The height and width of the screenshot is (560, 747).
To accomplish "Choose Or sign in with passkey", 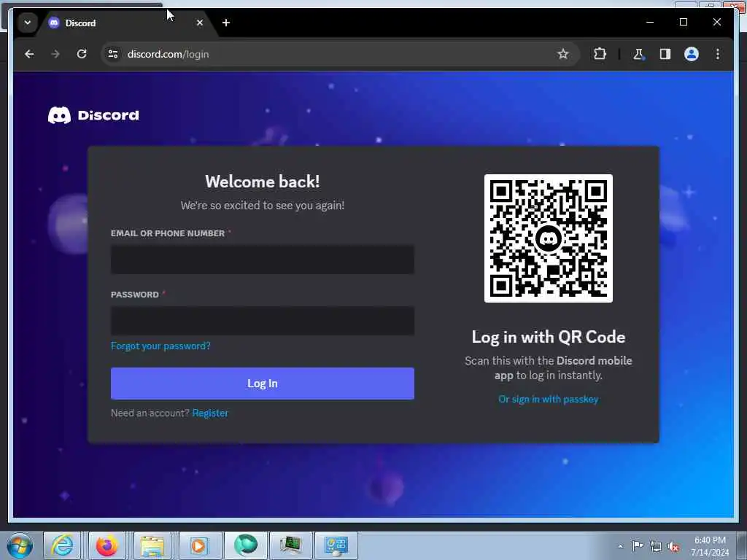I will (549, 399).
